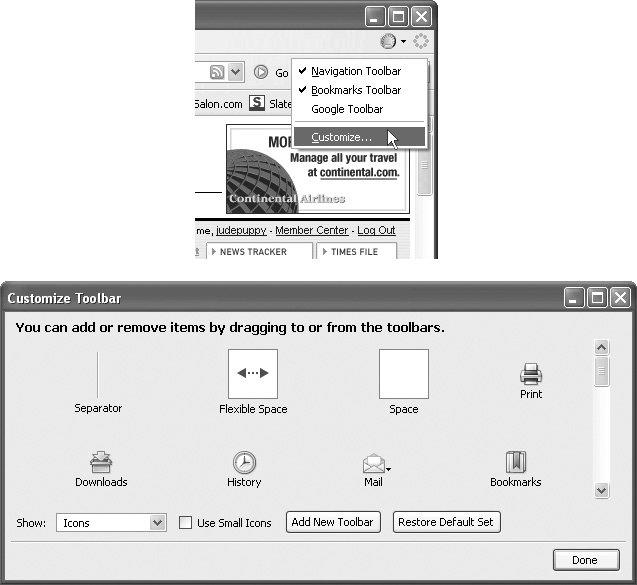Expand the TIMES FILE tab
The width and height of the screenshot is (637, 585).
(x=356, y=251)
